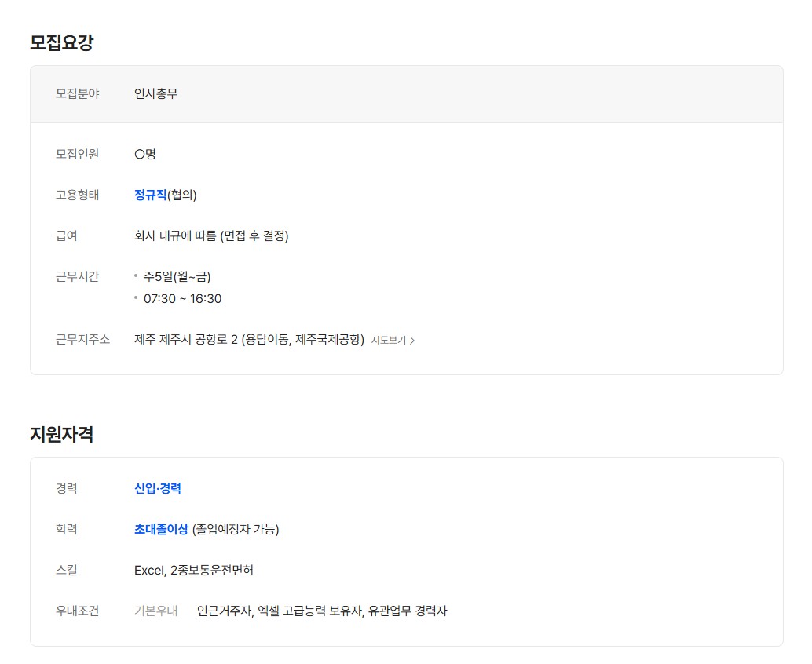Click the 인근거주자 preferred conditions text
This screenshot has width=812, height=664.
pyautogui.click(x=224, y=611)
